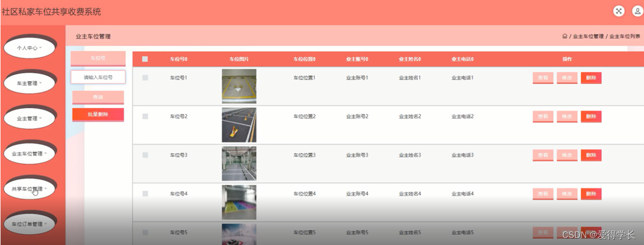Click the fullscreen toggle icon in header

point(618,11)
